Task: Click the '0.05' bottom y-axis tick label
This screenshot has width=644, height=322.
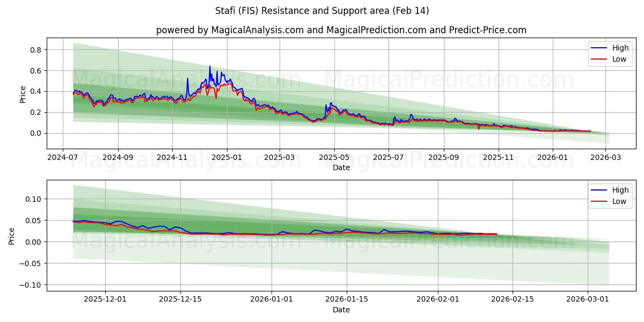Action: [x=34, y=221]
